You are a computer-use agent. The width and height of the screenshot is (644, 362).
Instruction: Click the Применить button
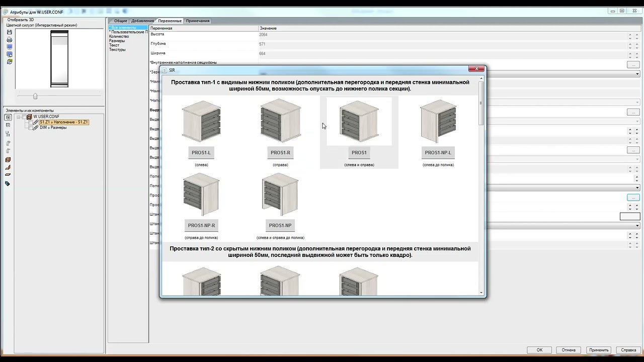coord(598,350)
